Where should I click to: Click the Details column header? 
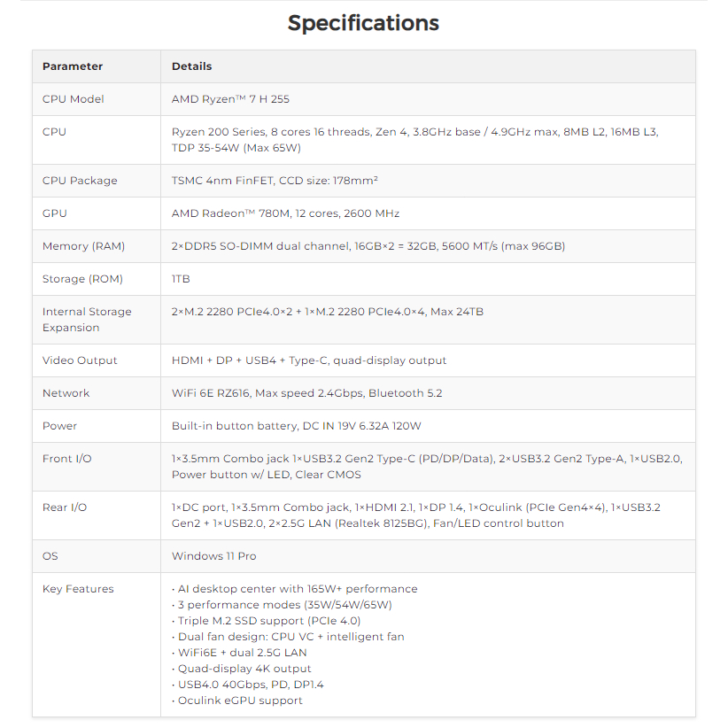pyautogui.click(x=191, y=66)
